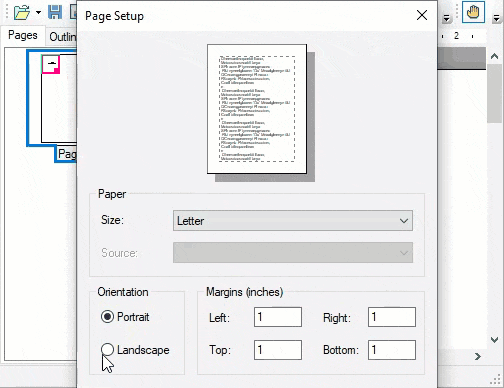This screenshot has width=504, height=388.
Task: Save document with the floppy disk icon
Action: point(55,12)
